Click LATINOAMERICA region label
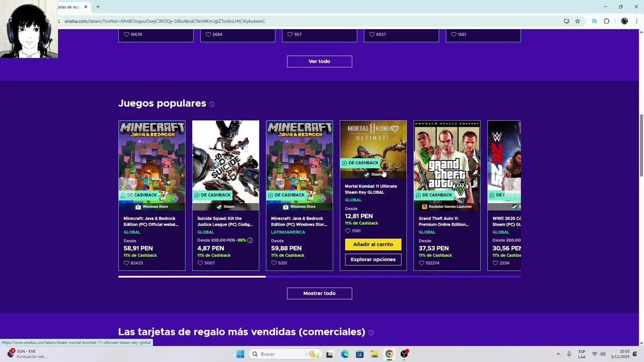Image resolution: width=644 pixels, height=362 pixels. 288,232
